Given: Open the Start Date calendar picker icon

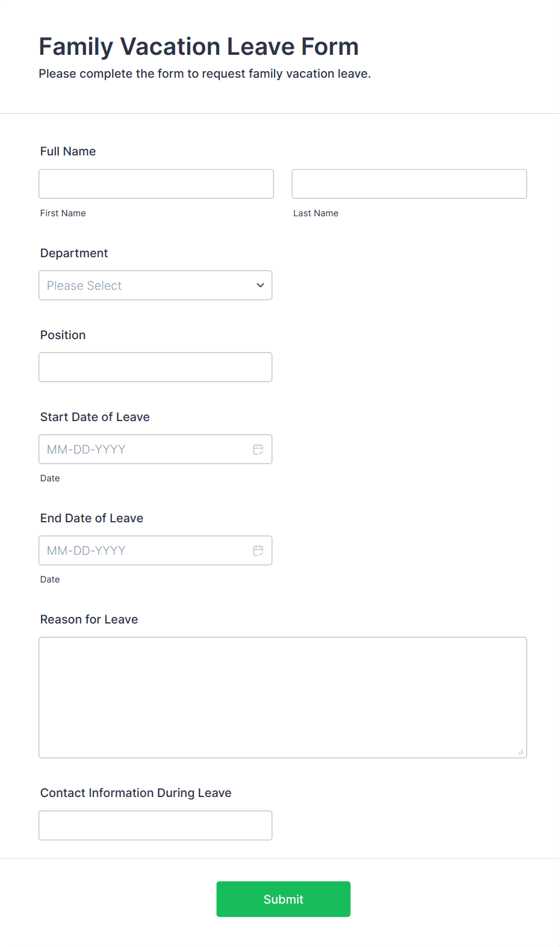Looking at the screenshot, I should (258, 449).
